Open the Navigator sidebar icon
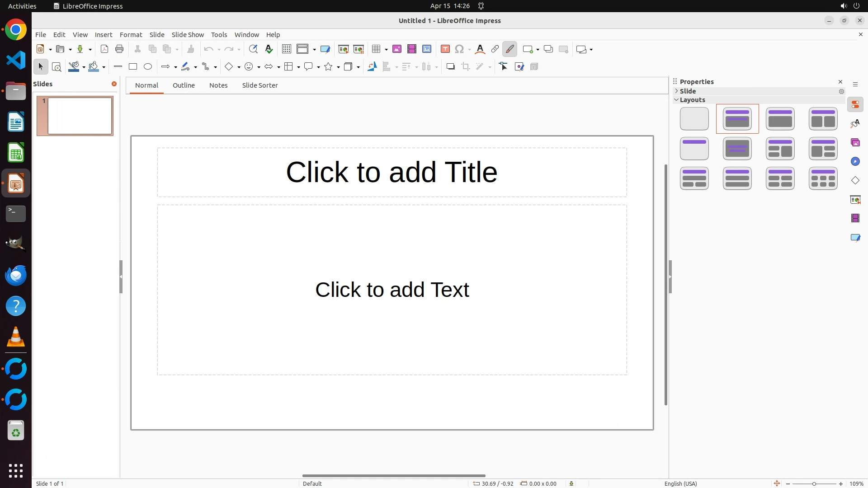This screenshot has height=488, width=868. [x=855, y=162]
